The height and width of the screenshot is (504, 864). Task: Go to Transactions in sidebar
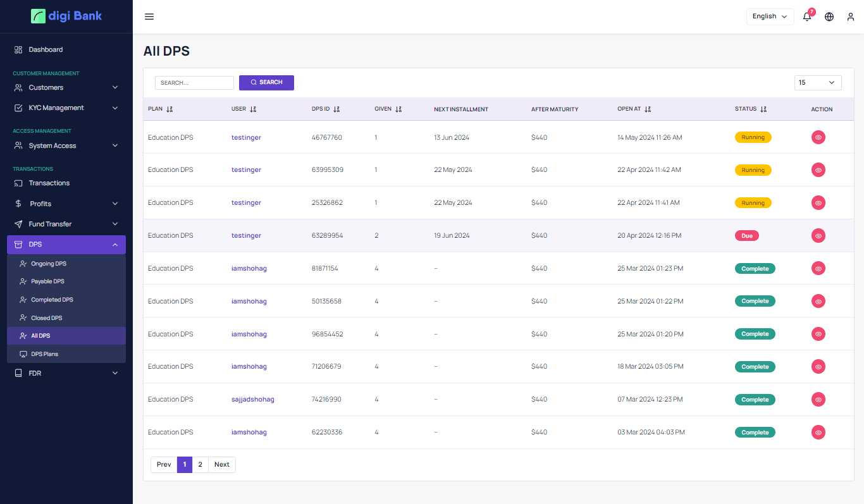pyautogui.click(x=49, y=183)
